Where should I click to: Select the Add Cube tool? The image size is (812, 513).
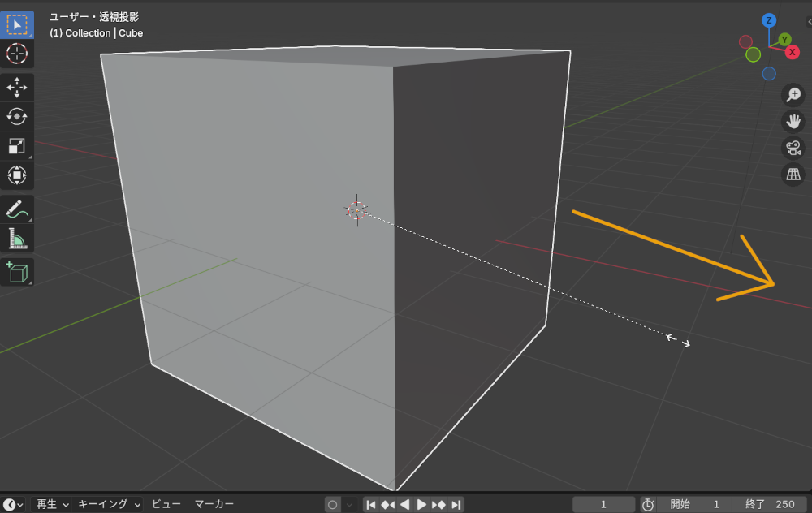(16, 272)
